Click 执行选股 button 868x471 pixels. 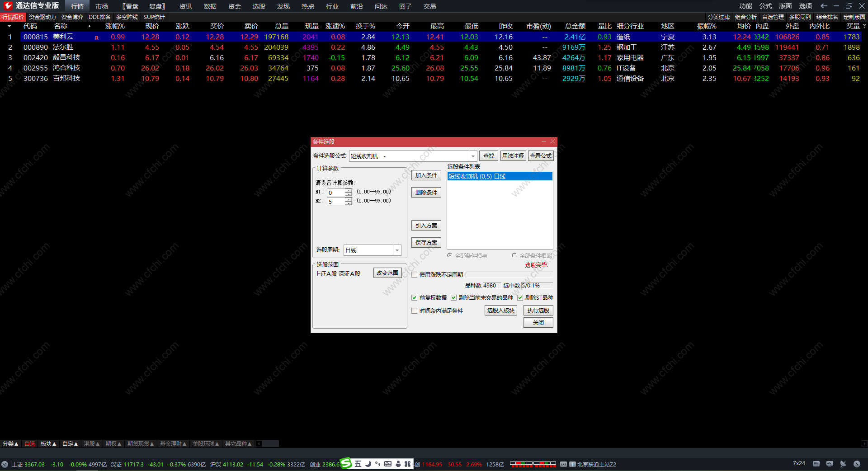point(538,311)
